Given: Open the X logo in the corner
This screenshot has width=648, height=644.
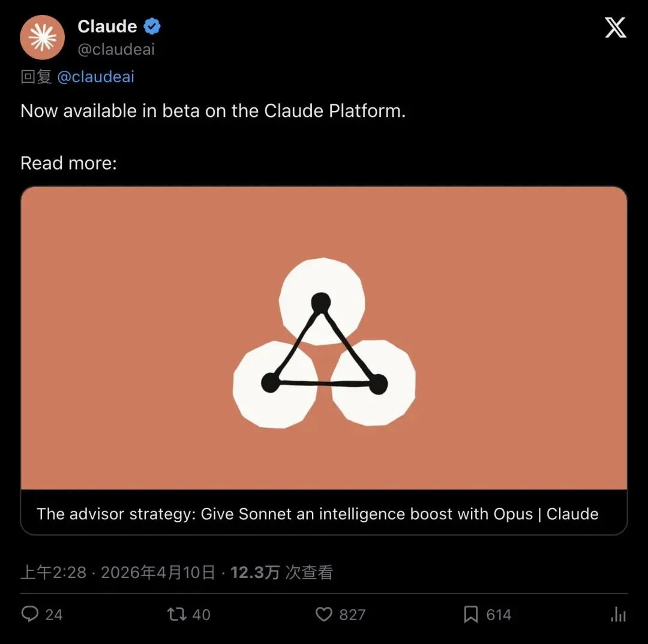Looking at the screenshot, I should pyautogui.click(x=616, y=28).
